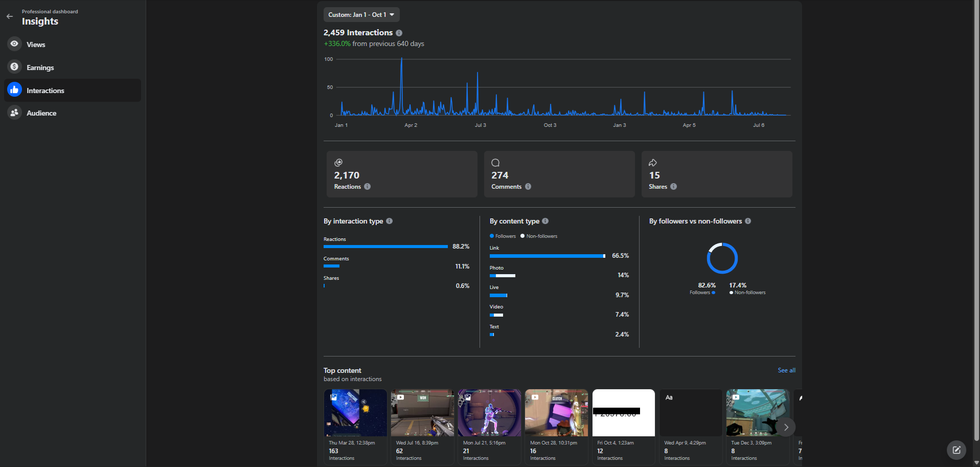Click the info icon beside Shares count
The width and height of the screenshot is (980, 467).
[673, 187]
